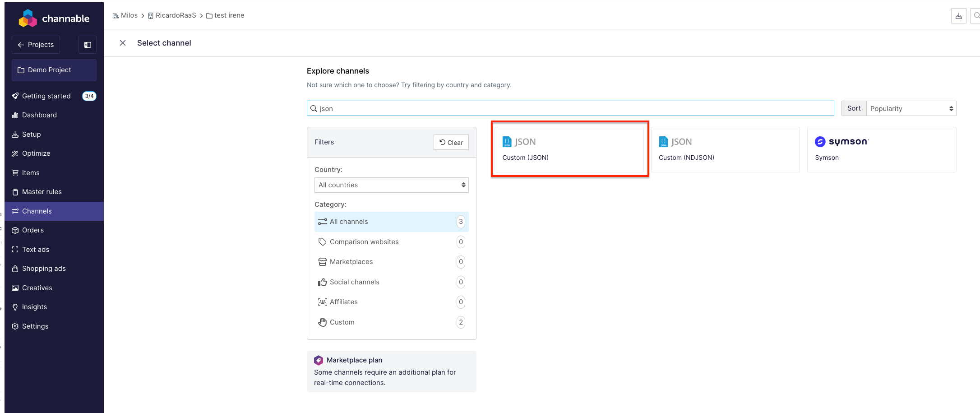Open Settings via gear icon
Viewport: 980px width, 413px height.
click(x=15, y=326)
